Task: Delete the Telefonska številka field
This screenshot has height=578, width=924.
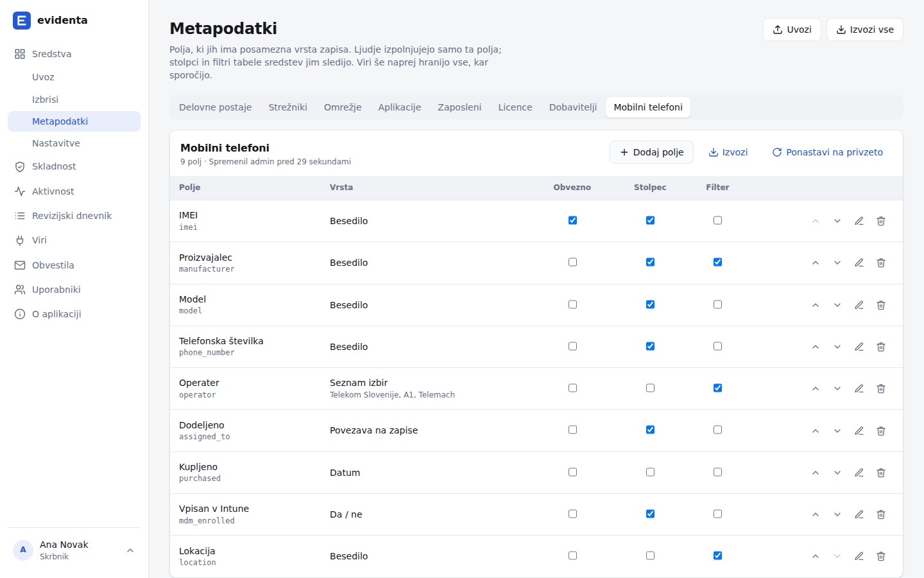Action: (x=881, y=347)
